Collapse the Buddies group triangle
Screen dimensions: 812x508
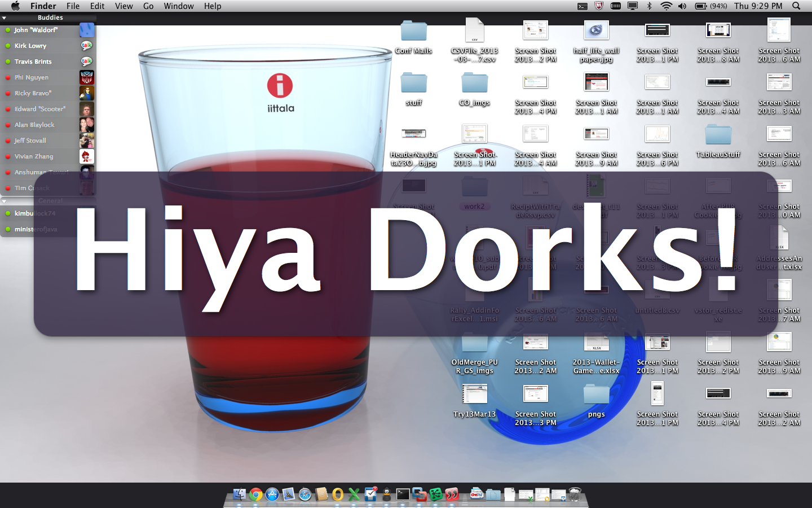pos(4,18)
